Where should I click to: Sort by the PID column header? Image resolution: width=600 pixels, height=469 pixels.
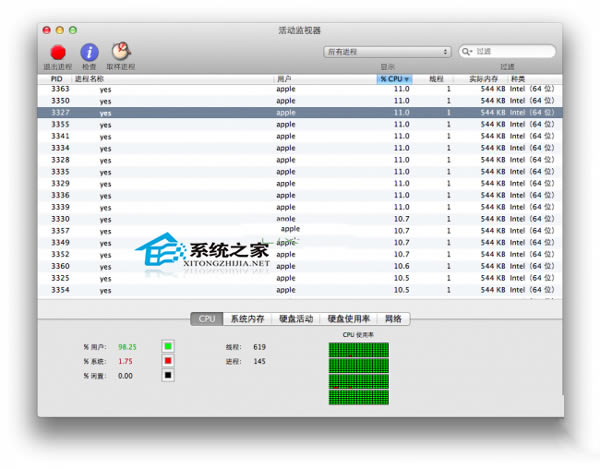click(x=56, y=79)
